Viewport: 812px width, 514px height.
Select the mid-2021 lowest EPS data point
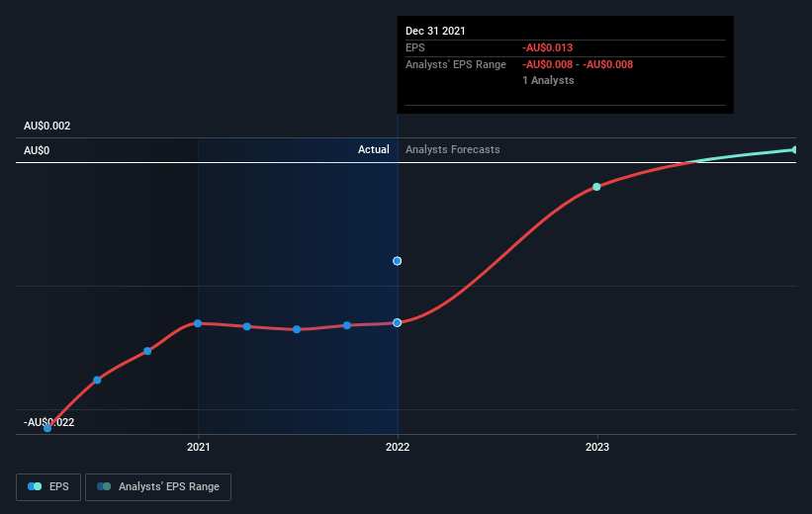297,329
